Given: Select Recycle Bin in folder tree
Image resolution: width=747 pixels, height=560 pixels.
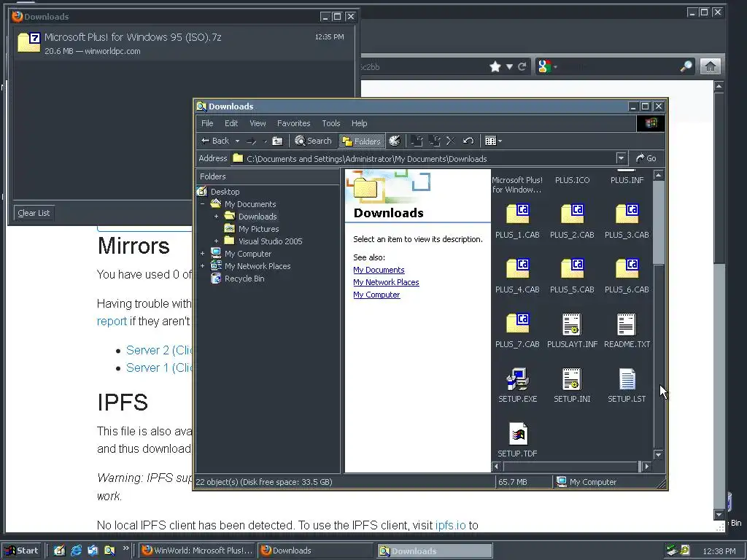Looking at the screenshot, I should click(x=244, y=279).
